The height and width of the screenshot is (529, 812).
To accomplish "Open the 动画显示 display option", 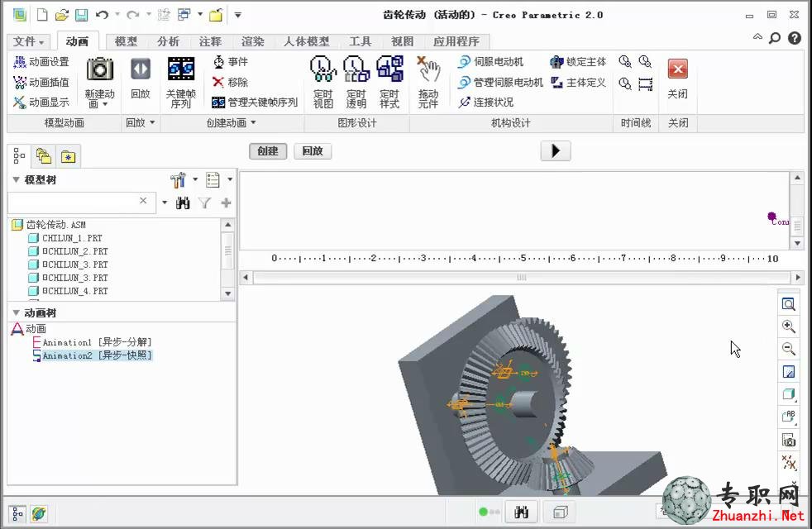I will (41, 102).
